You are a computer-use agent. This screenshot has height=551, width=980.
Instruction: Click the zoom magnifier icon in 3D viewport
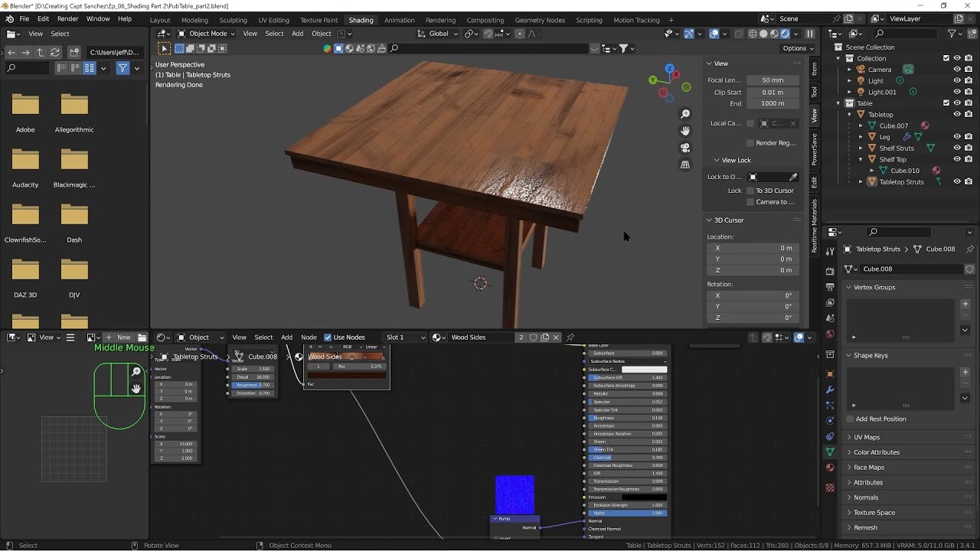[x=685, y=114]
